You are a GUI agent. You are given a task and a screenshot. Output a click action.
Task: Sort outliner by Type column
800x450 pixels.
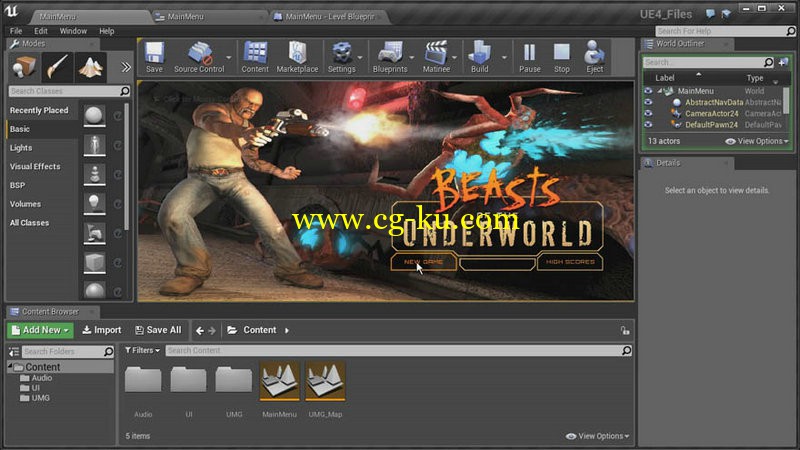click(755, 78)
